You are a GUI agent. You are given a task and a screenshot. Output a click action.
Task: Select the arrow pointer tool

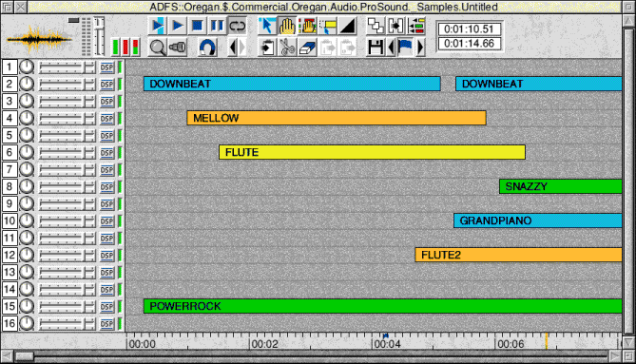266,27
